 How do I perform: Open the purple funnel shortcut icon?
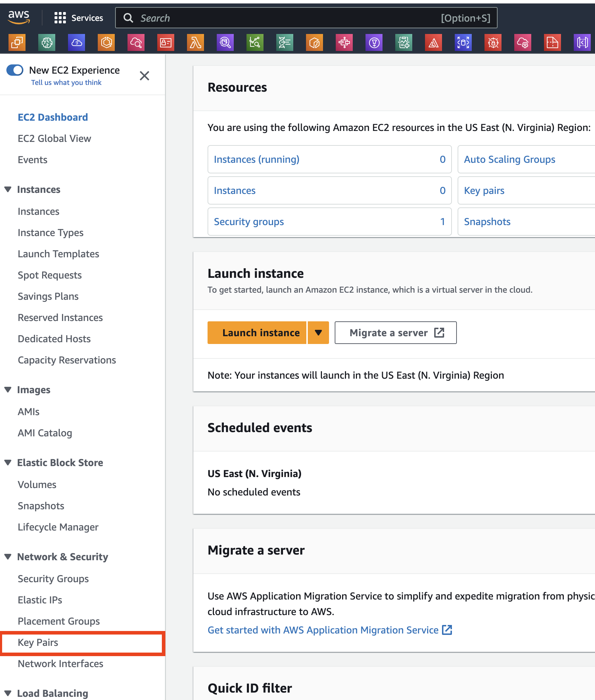[374, 43]
